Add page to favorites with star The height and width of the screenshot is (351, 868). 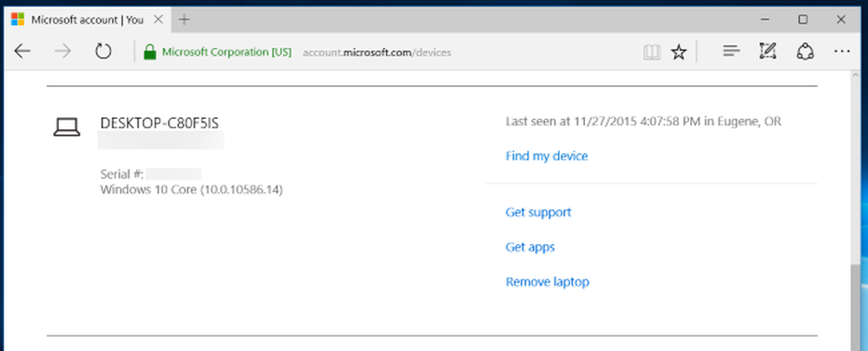[679, 53]
